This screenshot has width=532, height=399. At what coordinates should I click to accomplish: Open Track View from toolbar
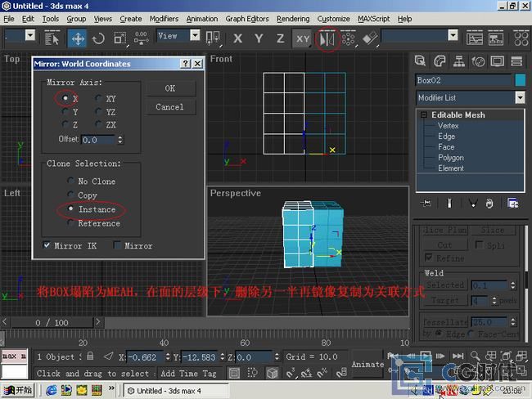point(475,38)
